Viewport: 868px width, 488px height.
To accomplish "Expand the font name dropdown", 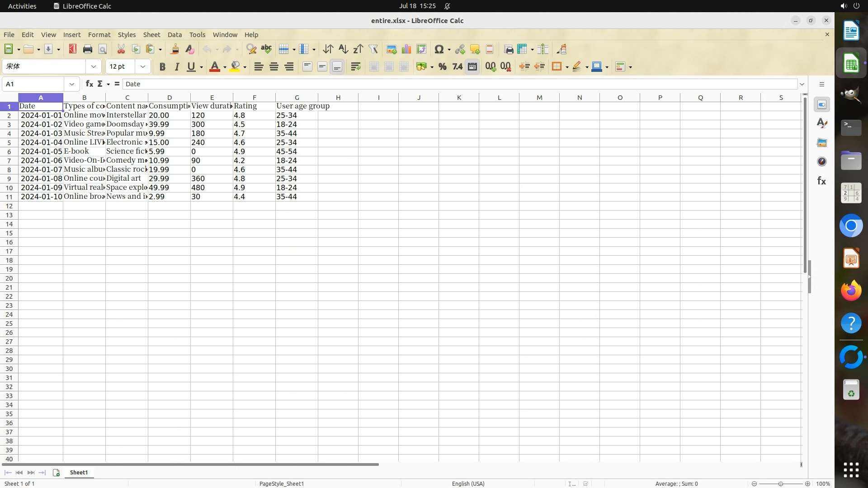I will point(94,67).
